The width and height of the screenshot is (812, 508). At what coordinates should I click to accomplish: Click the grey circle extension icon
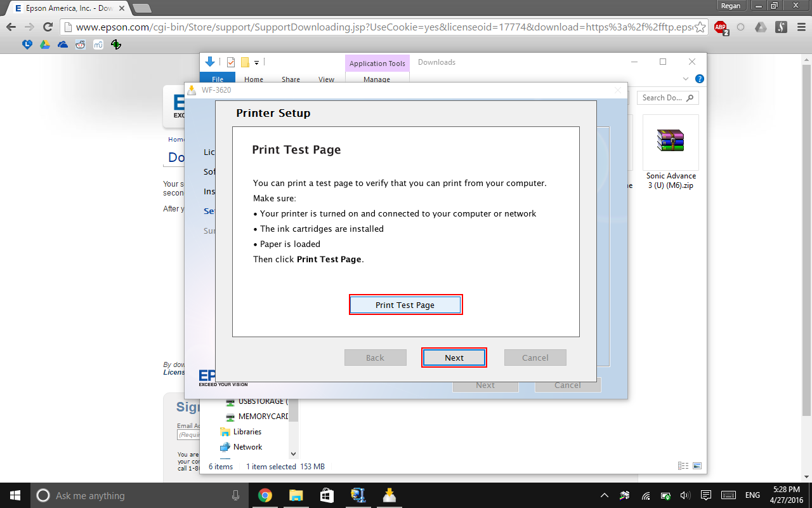pos(740,27)
